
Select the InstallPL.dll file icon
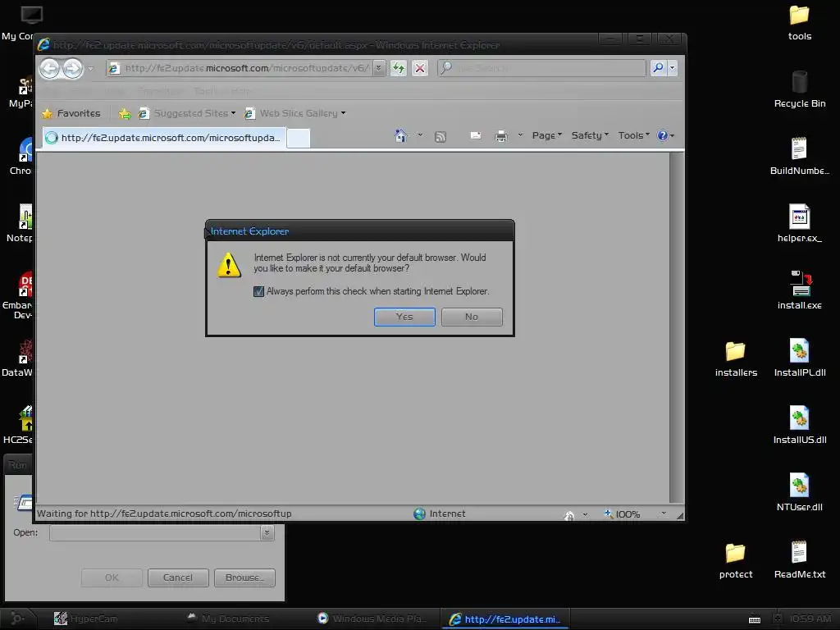799,358
